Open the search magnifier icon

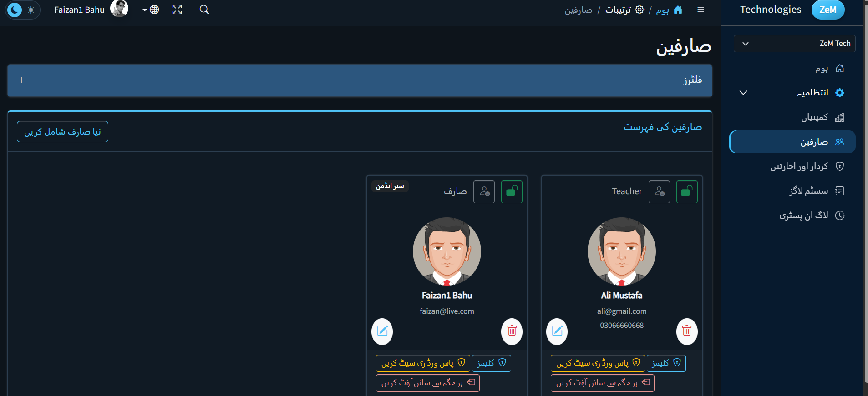coord(204,10)
